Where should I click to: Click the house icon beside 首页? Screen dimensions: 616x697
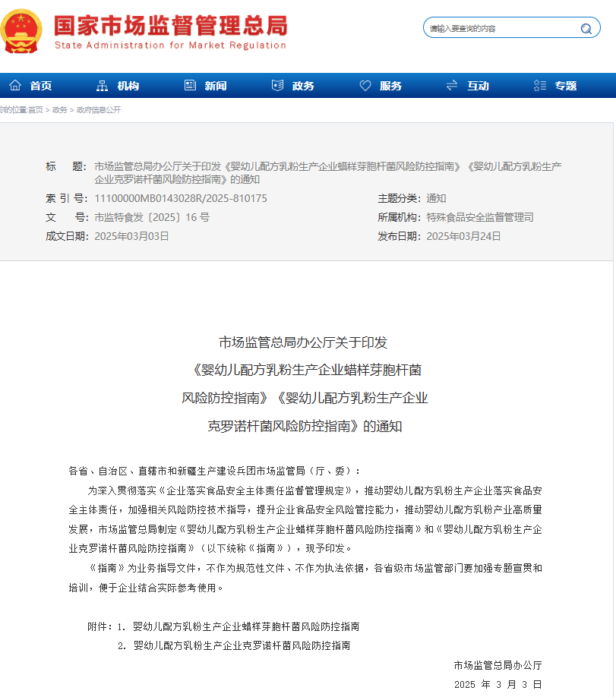[x=15, y=85]
